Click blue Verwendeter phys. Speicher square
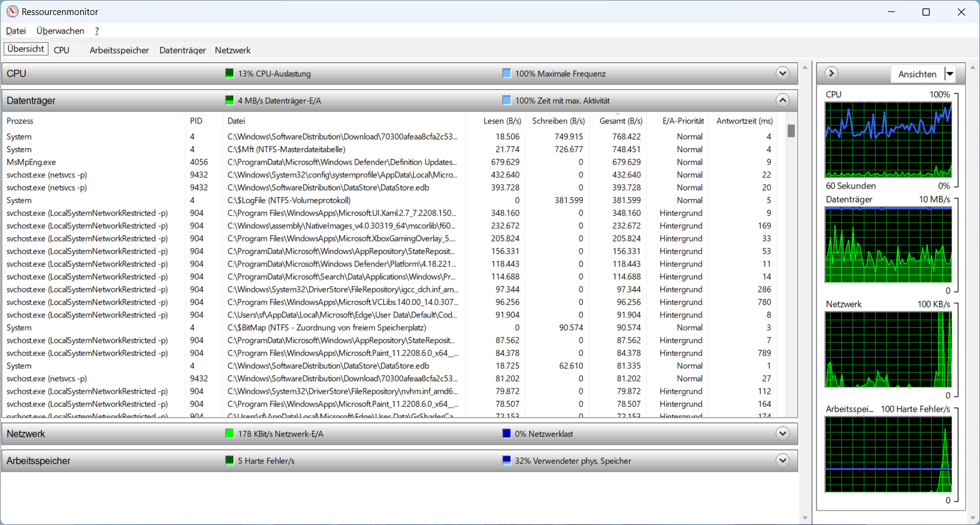 click(507, 460)
